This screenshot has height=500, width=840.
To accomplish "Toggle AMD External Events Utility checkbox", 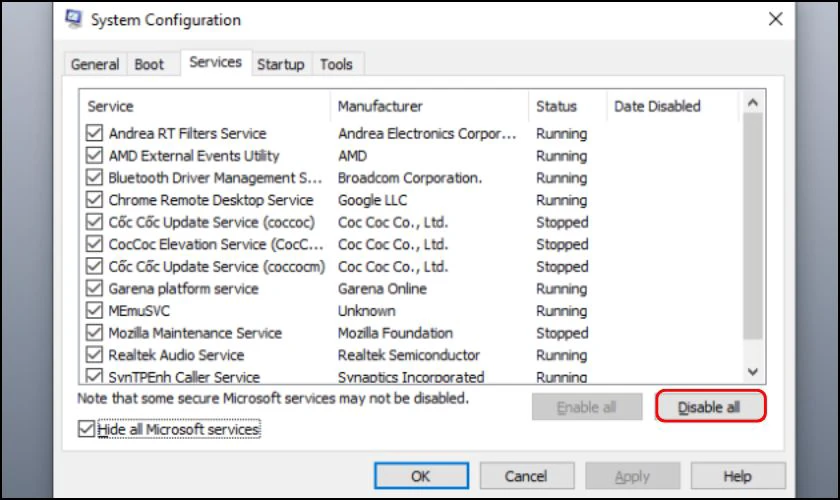I will 94,155.
